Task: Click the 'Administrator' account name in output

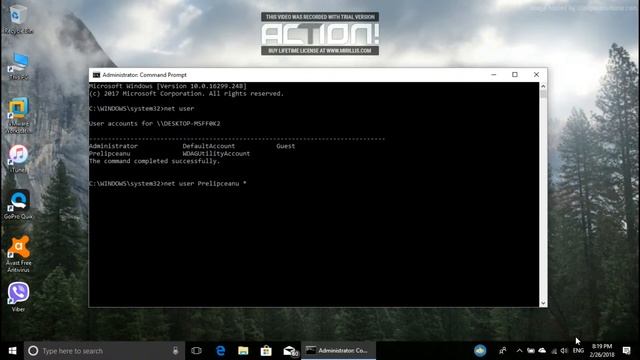Action: coord(113,146)
